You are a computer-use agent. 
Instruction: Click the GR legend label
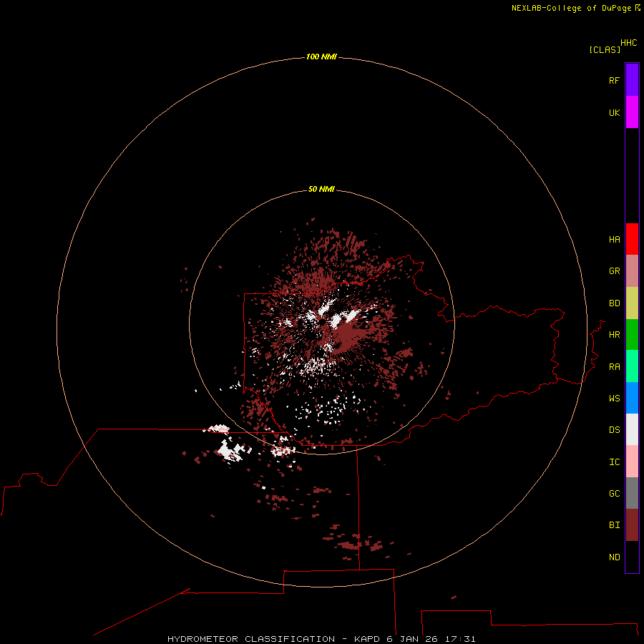coord(615,271)
